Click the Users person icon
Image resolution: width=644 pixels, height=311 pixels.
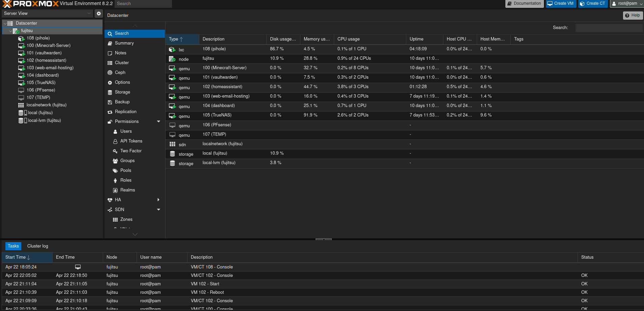click(115, 131)
